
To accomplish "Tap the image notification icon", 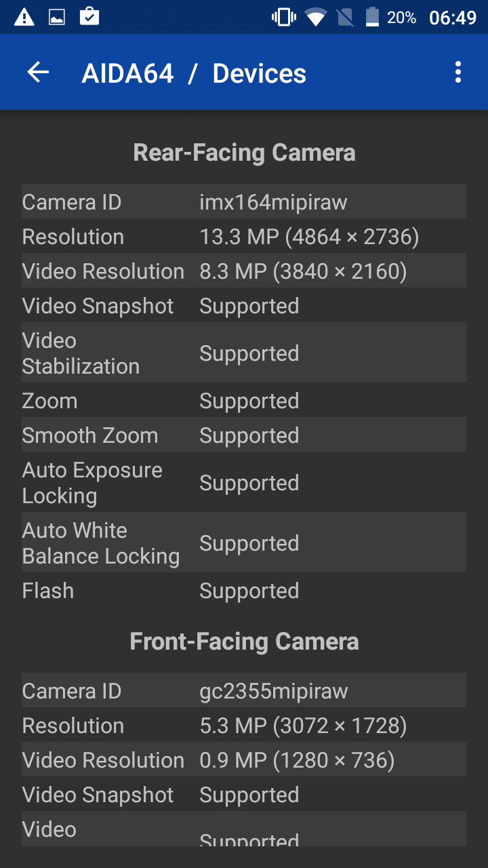I will coord(57,17).
